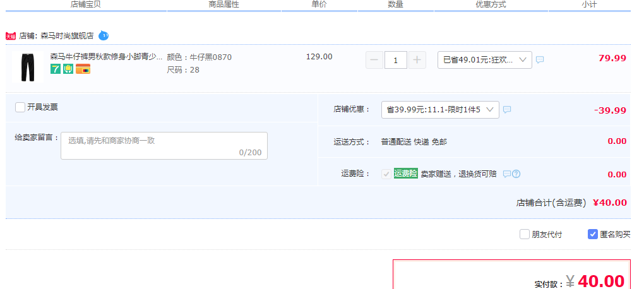
Task: Click the green guarantee badge under product title
Action: click(68, 69)
